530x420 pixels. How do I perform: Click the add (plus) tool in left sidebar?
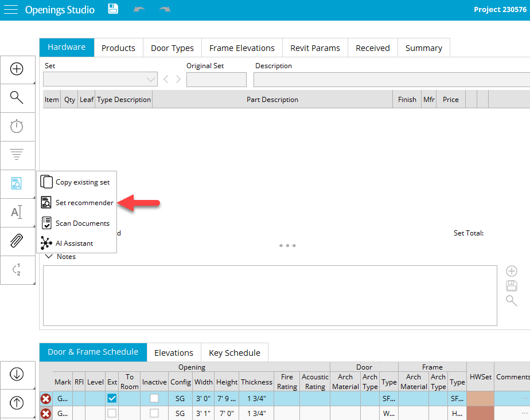(x=17, y=69)
